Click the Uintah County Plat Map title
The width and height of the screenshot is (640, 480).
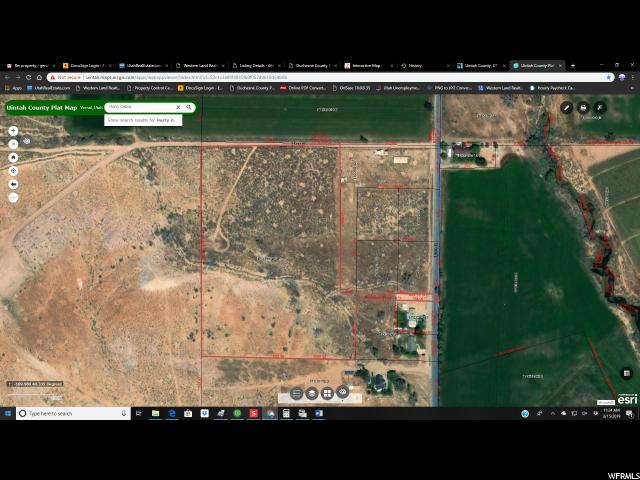tap(42, 108)
